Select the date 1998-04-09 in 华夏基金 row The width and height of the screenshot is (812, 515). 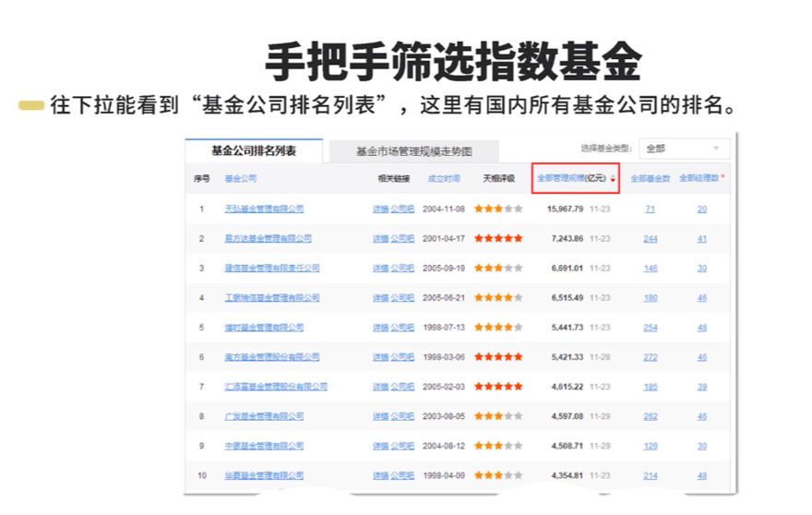[444, 475]
